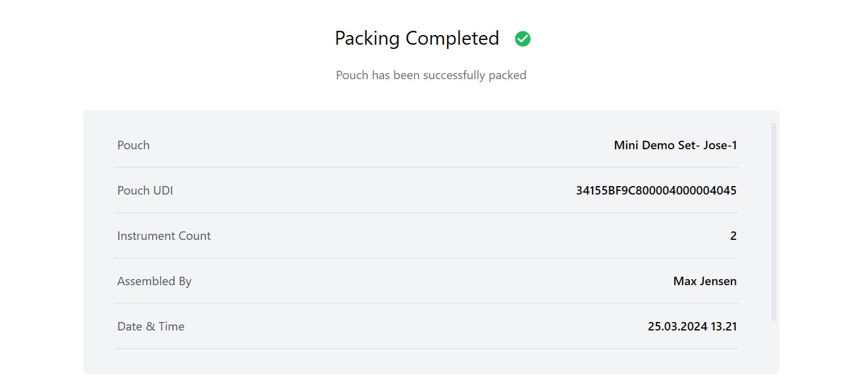Click the Pouch row label
The height and width of the screenshot is (377, 868).
coord(133,145)
